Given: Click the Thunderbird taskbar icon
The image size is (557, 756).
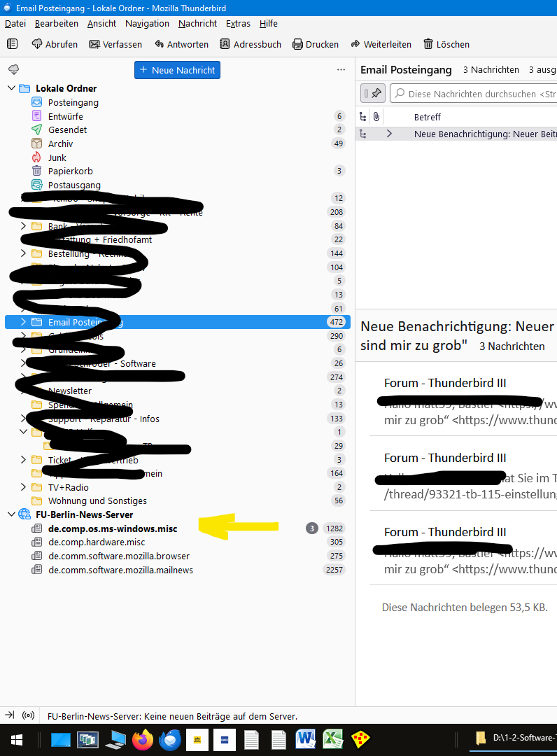Looking at the screenshot, I should 170,740.
